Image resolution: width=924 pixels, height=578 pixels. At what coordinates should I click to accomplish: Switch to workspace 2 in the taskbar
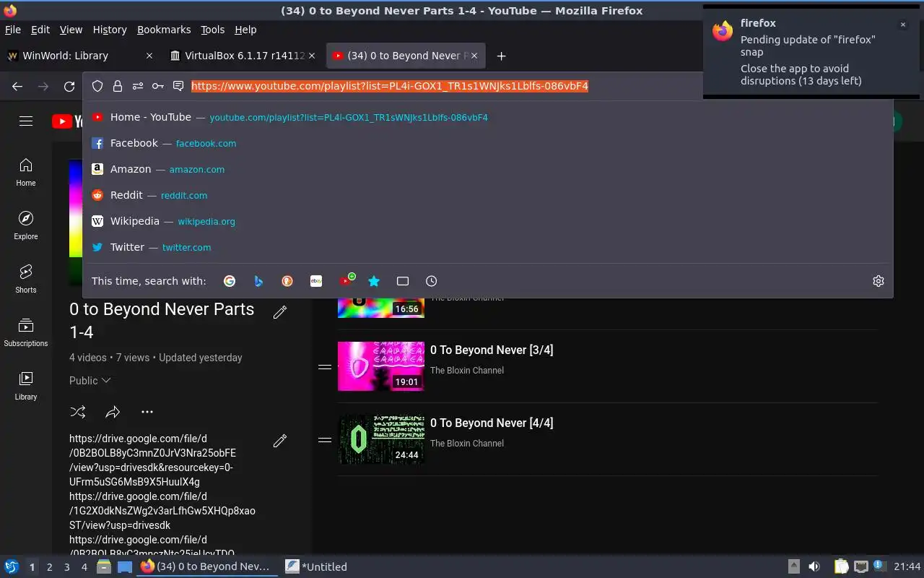click(50, 567)
